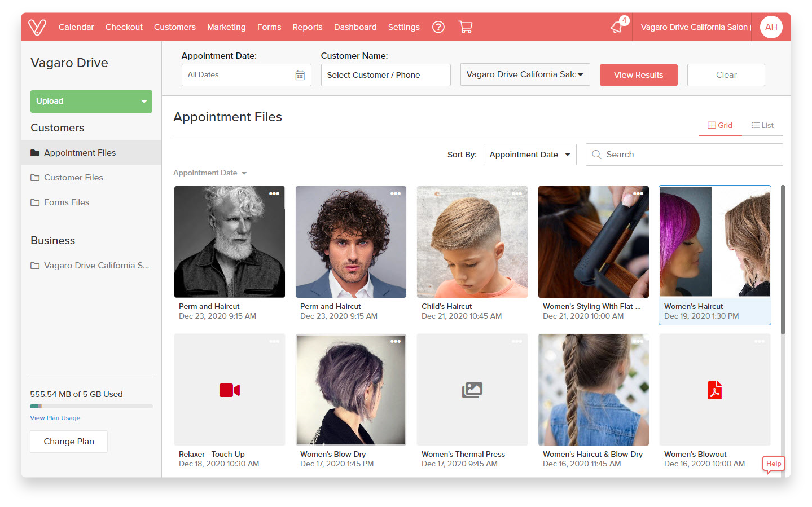The height and width of the screenshot is (507, 812).
Task: Open the View Plan Usage link
Action: coord(55,418)
